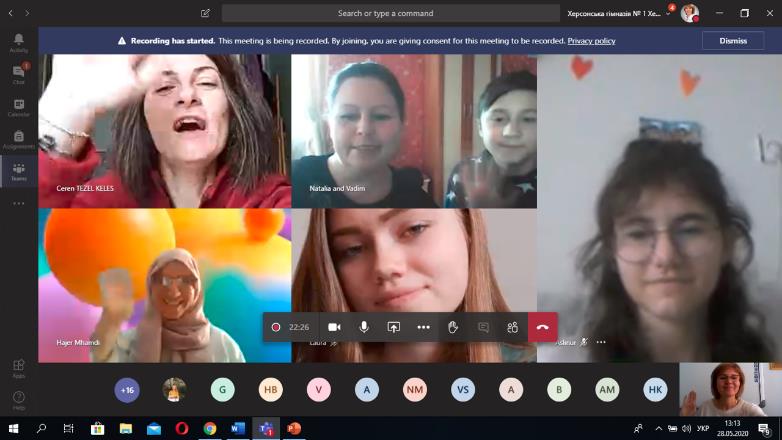This screenshot has height=440, width=782.
Task: Open the Activity feed in the sidebar
Action: [x=18, y=42]
